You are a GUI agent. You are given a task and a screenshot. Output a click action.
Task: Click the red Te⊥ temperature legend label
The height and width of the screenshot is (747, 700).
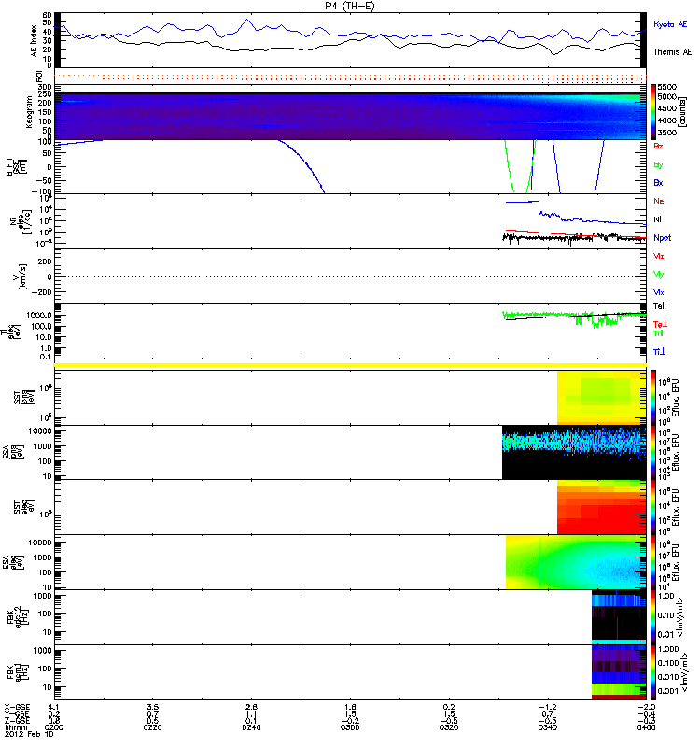pos(660,324)
